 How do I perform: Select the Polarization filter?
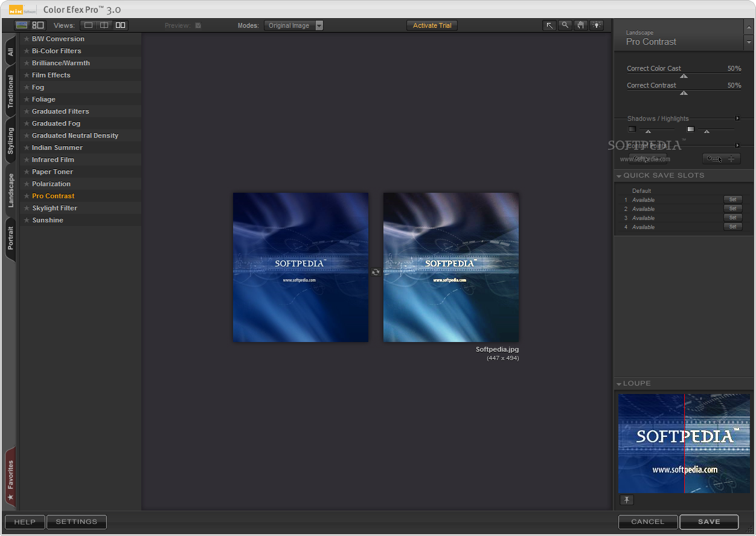81,184
